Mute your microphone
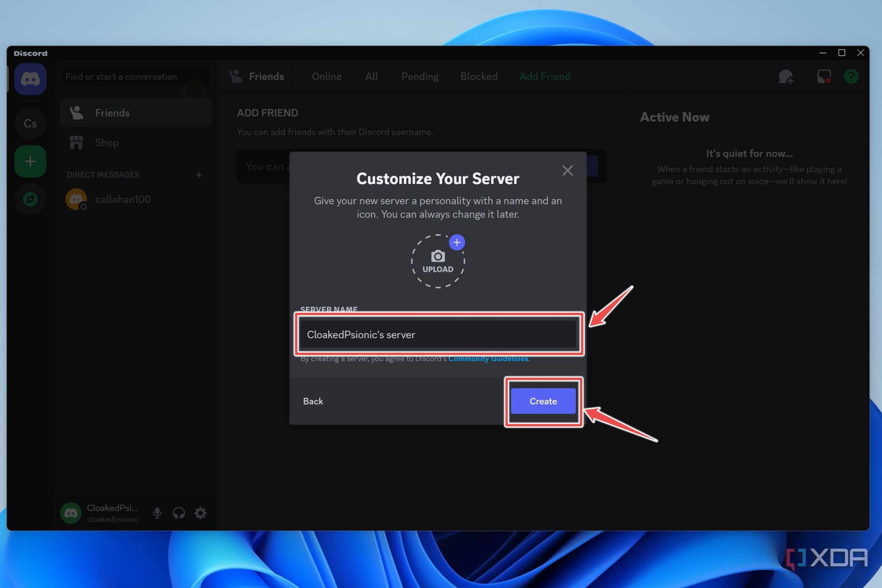This screenshot has height=588, width=882. [157, 513]
